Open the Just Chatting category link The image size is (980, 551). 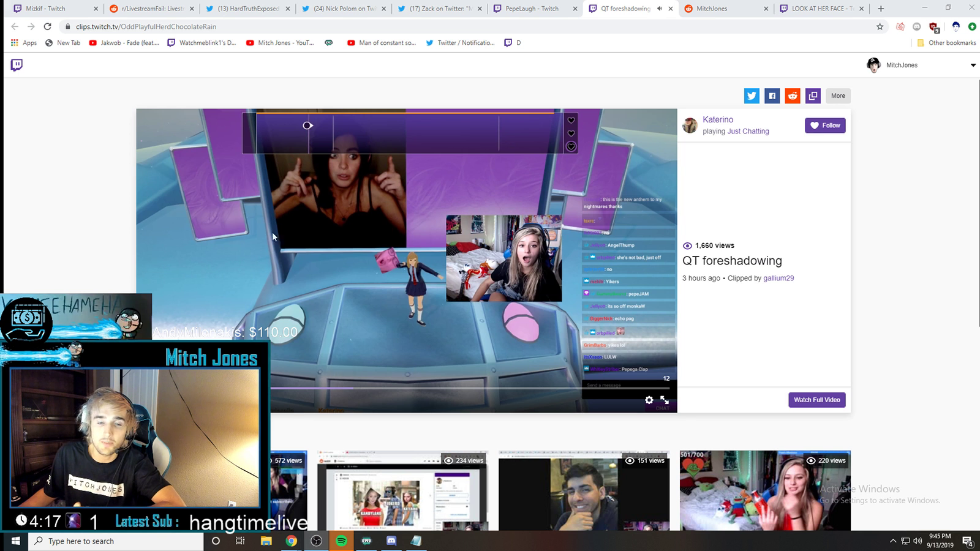point(748,131)
